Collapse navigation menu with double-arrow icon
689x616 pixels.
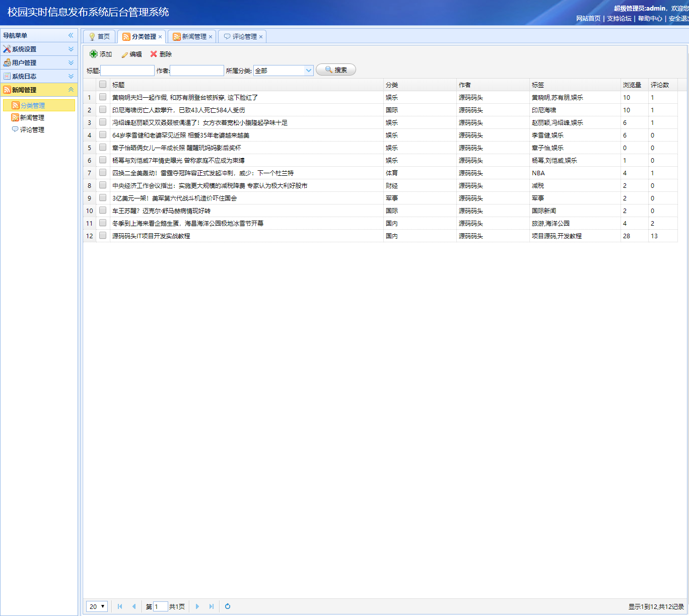click(71, 35)
